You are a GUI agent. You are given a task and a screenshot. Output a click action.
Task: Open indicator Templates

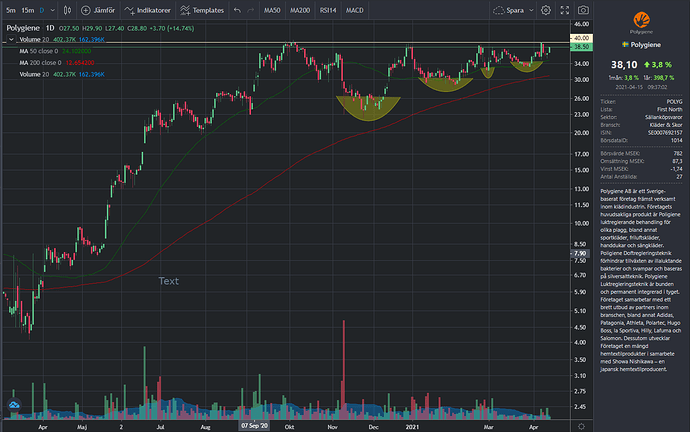point(202,10)
